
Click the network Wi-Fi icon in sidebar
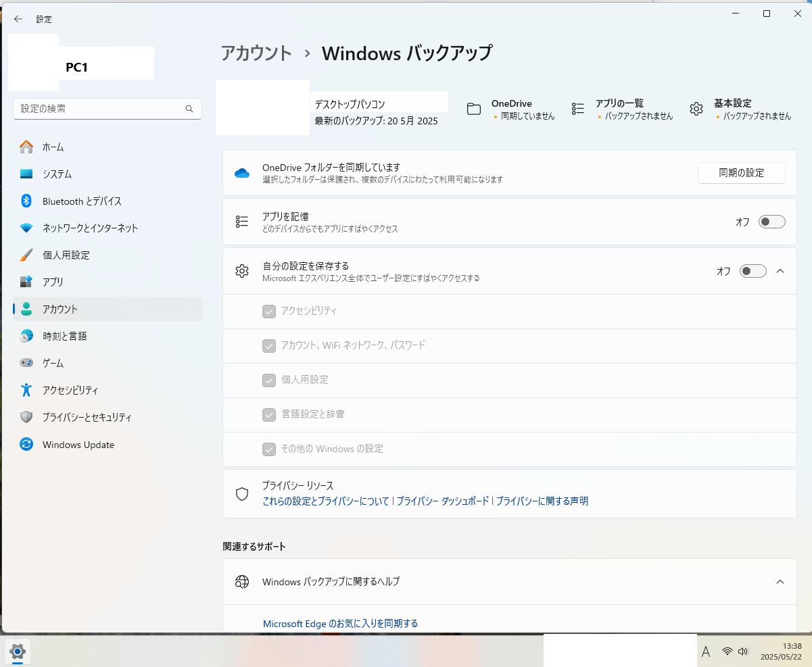coord(26,228)
